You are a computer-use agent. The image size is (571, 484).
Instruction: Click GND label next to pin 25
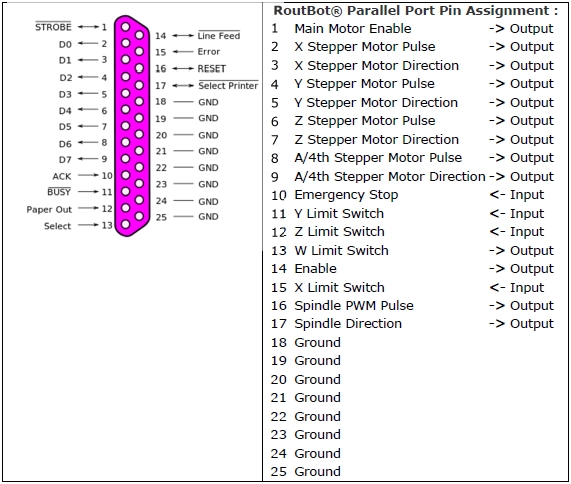pos(208,217)
